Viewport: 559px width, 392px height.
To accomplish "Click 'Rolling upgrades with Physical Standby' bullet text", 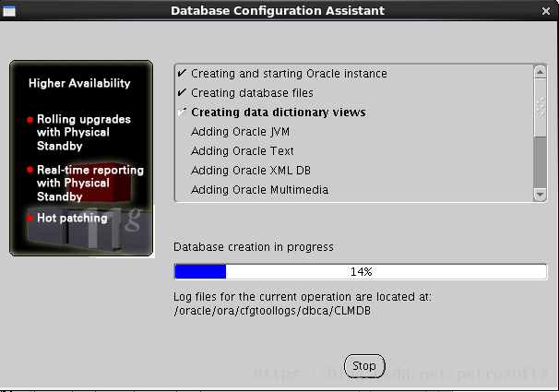I will [84, 133].
